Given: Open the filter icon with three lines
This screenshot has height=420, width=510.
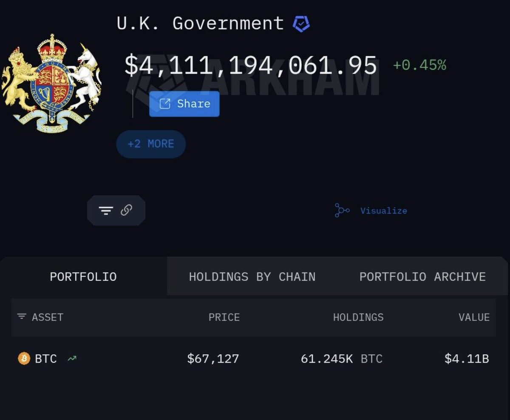Looking at the screenshot, I should pos(106,210).
